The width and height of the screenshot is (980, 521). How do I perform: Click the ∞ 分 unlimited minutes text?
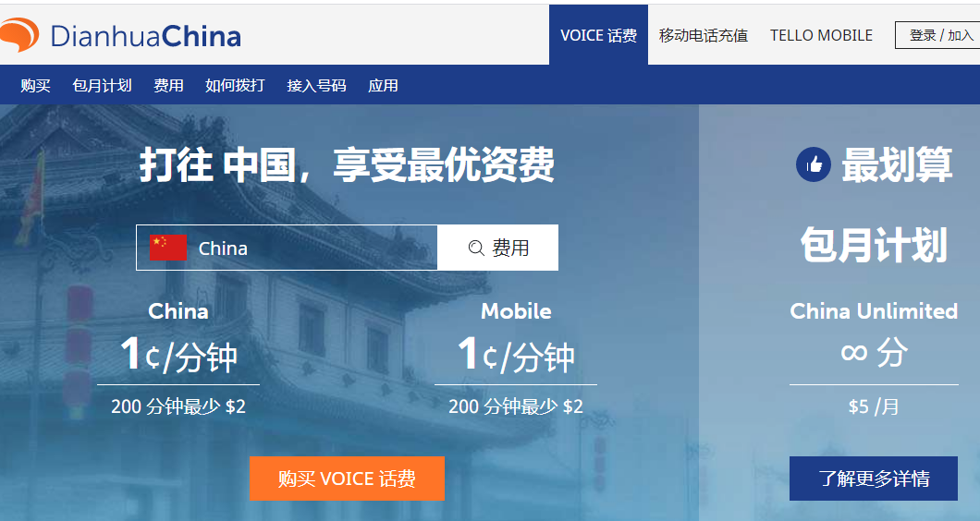point(873,352)
